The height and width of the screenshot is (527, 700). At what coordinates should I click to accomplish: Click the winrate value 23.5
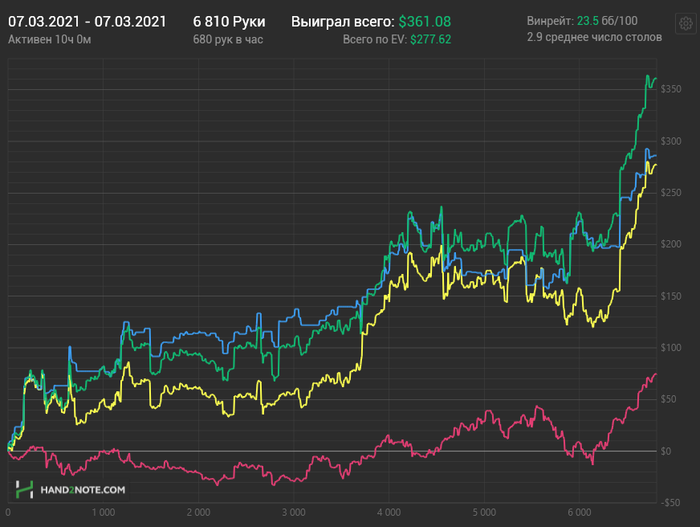588,21
